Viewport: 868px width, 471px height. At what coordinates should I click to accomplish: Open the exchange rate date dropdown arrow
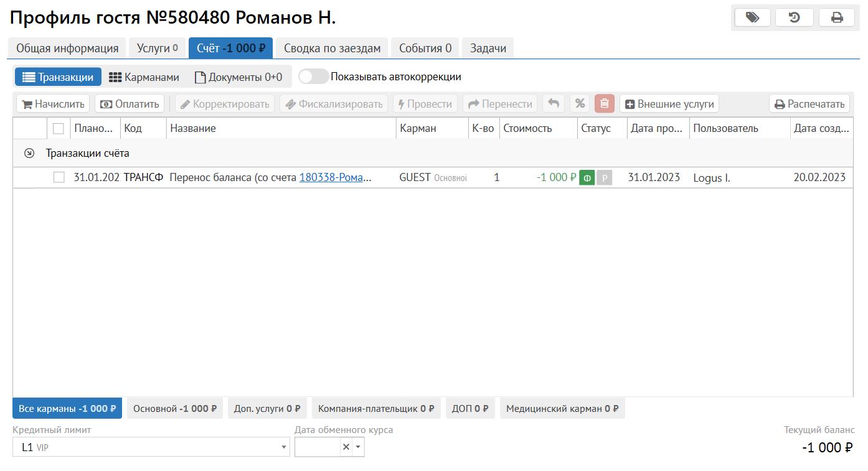(x=358, y=447)
